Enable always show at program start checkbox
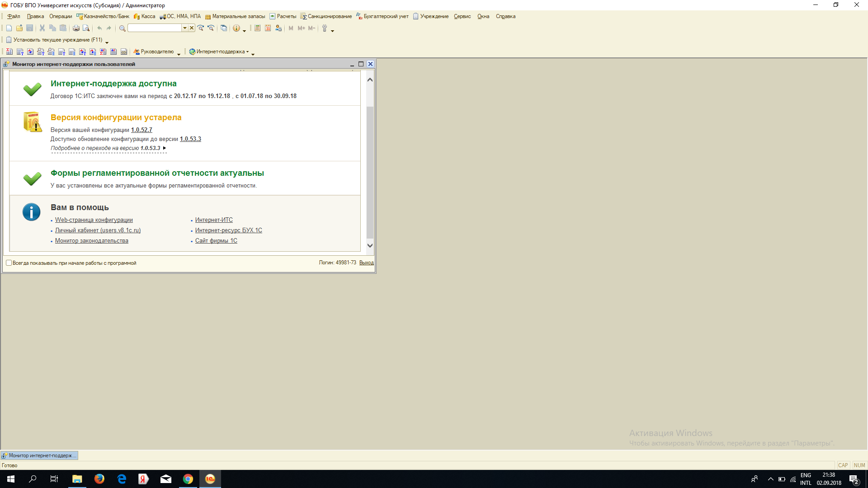 click(9, 263)
